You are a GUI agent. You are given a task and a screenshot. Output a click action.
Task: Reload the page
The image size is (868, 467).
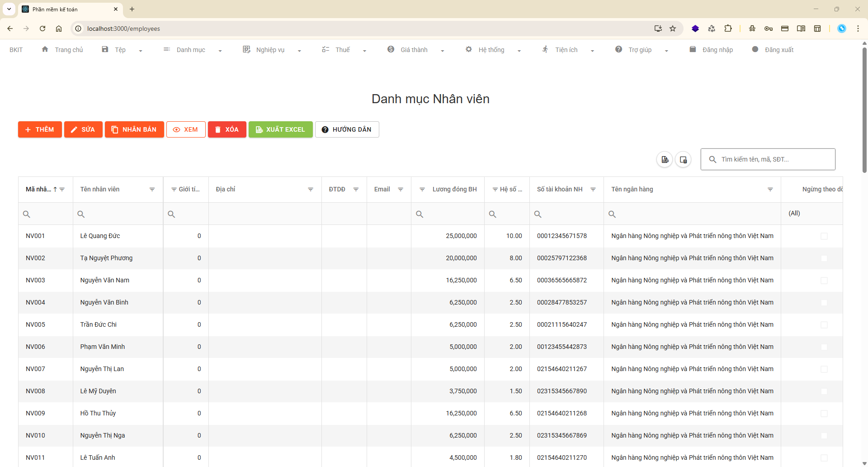(42, 29)
